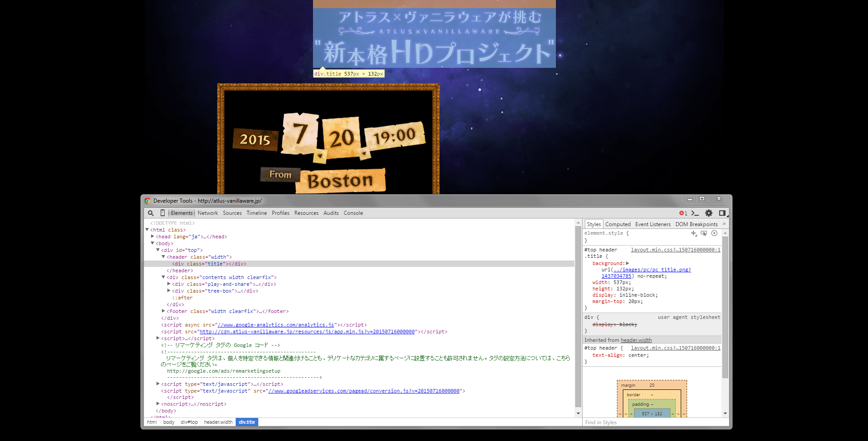Toggle device mode phone icon
Screen dimensions: 868x441
click(162, 213)
